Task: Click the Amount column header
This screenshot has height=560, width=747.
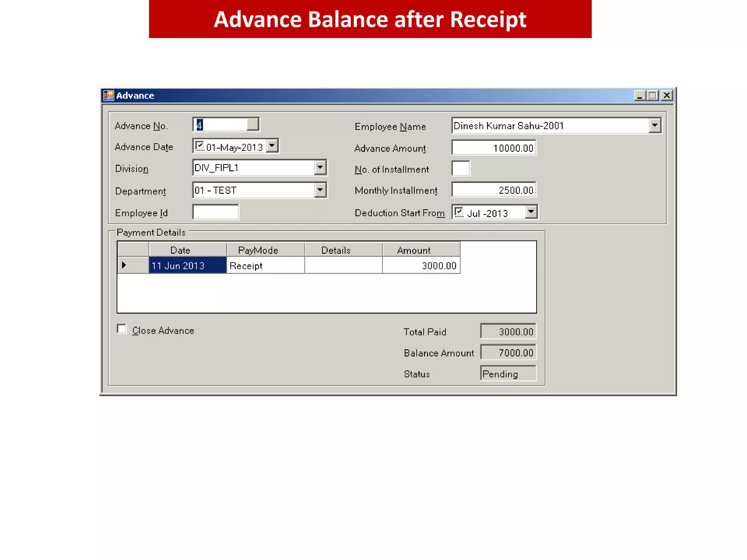Action: click(x=421, y=250)
